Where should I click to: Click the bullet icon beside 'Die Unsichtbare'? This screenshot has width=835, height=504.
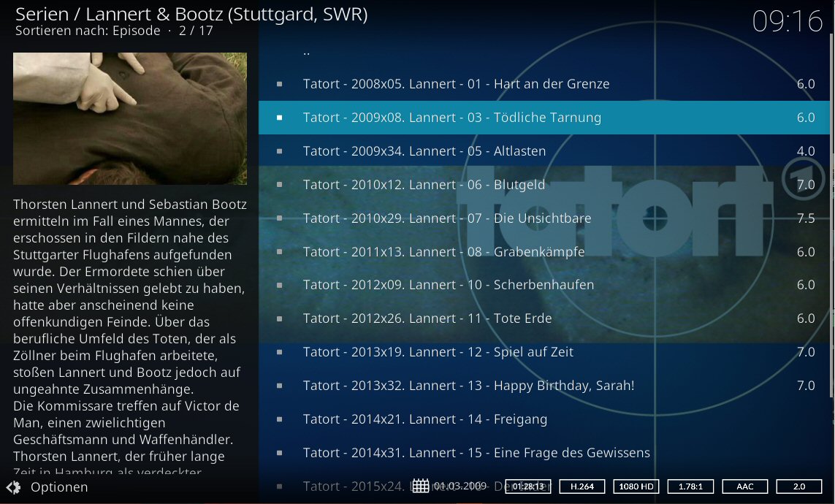(x=280, y=218)
